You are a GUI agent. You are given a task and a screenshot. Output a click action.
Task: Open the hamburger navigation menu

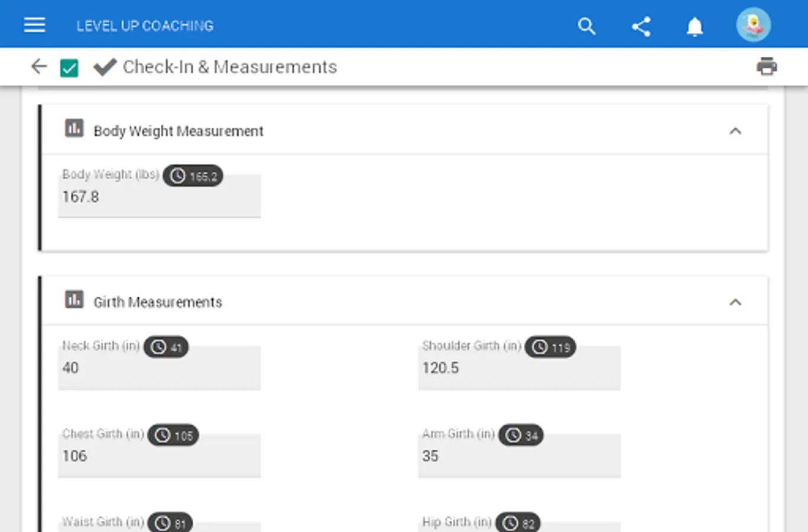pyautogui.click(x=34, y=25)
